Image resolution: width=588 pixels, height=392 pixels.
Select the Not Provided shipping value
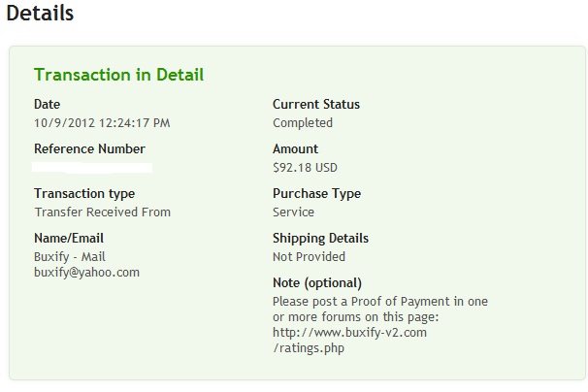tap(309, 256)
